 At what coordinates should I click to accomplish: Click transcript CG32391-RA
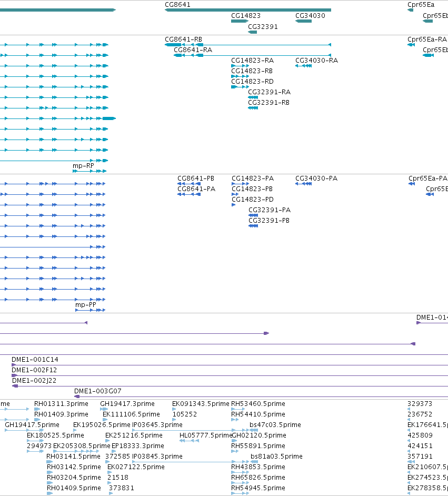pyautogui.click(x=253, y=97)
